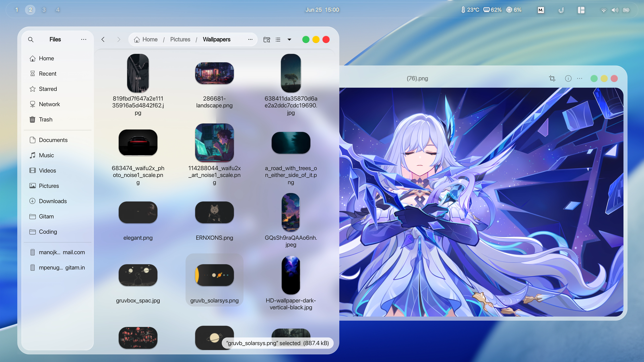
Task: Open image info properties icon
Action: pos(568,78)
